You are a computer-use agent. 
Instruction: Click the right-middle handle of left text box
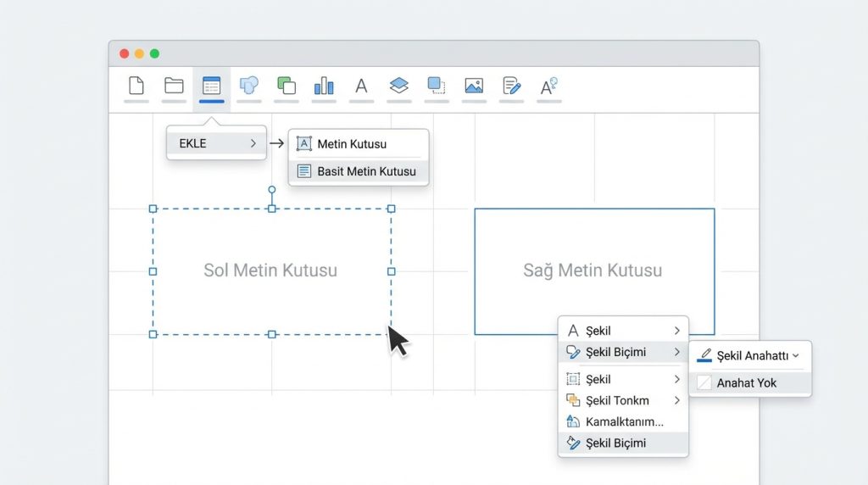point(392,271)
